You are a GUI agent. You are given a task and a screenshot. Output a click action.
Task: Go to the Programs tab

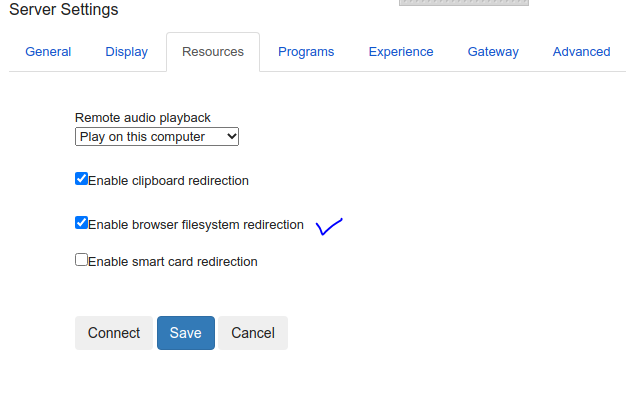[x=306, y=52]
